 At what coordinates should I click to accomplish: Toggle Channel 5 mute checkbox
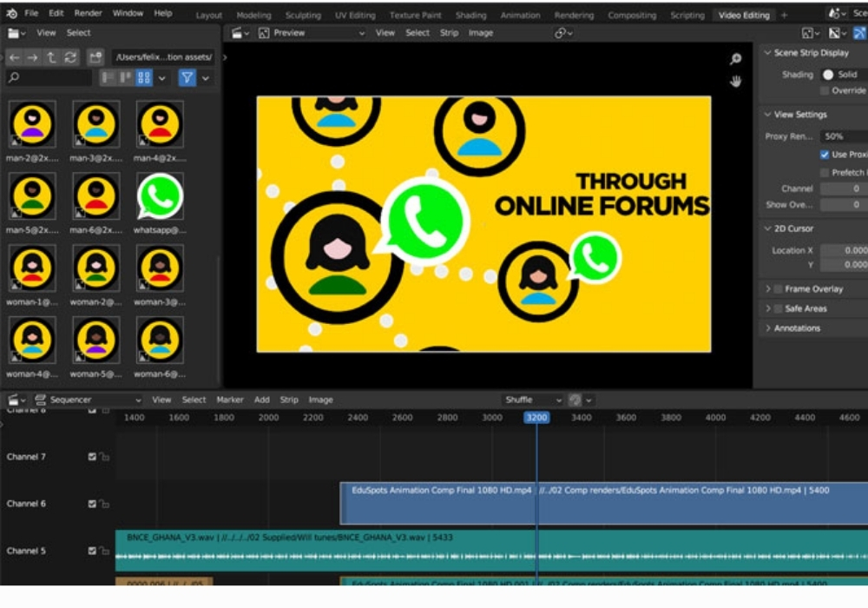(92, 552)
